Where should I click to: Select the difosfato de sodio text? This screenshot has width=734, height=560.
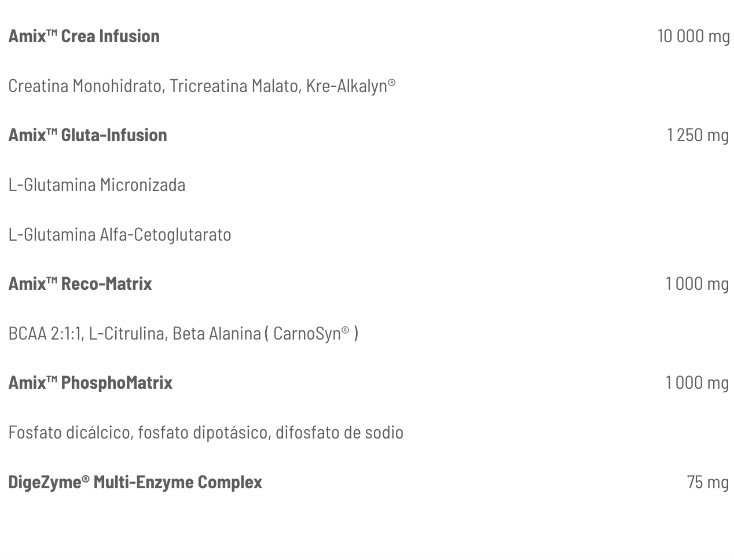pos(339,432)
